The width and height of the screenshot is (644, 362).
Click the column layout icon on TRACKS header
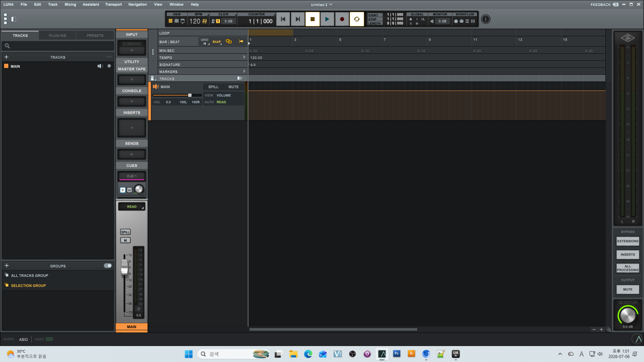click(240, 78)
